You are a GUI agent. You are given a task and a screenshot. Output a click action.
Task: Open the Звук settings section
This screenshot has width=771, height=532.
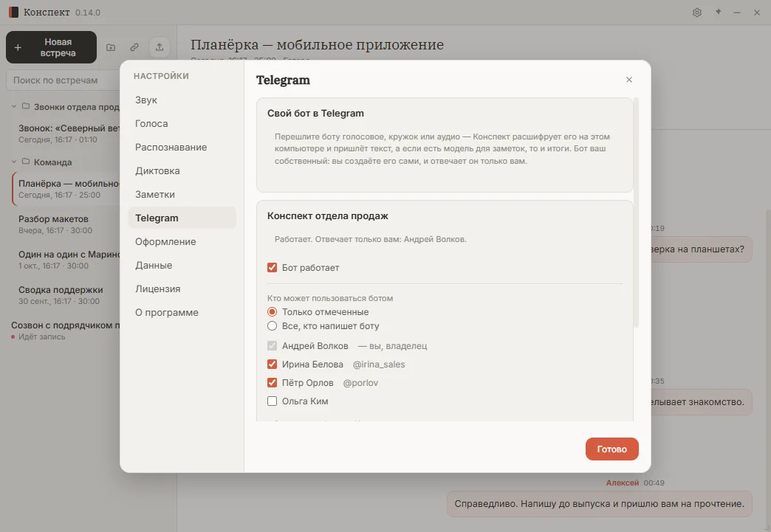(182, 100)
